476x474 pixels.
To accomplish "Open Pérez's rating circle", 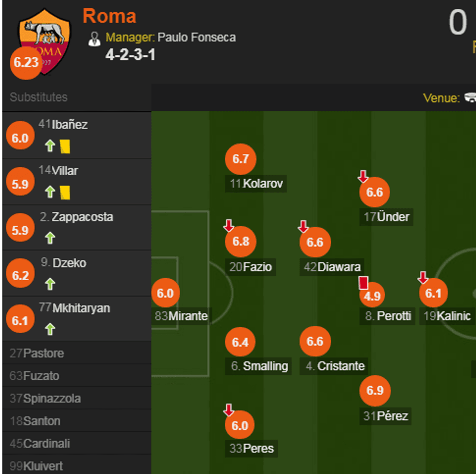I will pyautogui.click(x=374, y=391).
